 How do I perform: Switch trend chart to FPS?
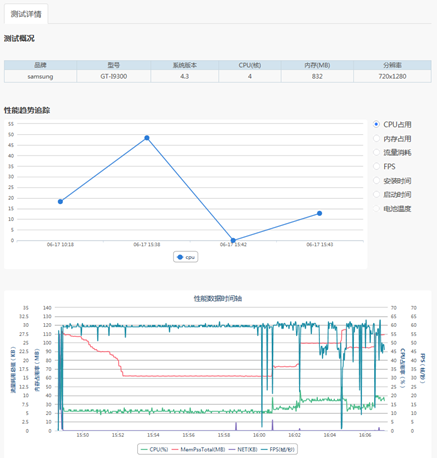[x=376, y=166]
